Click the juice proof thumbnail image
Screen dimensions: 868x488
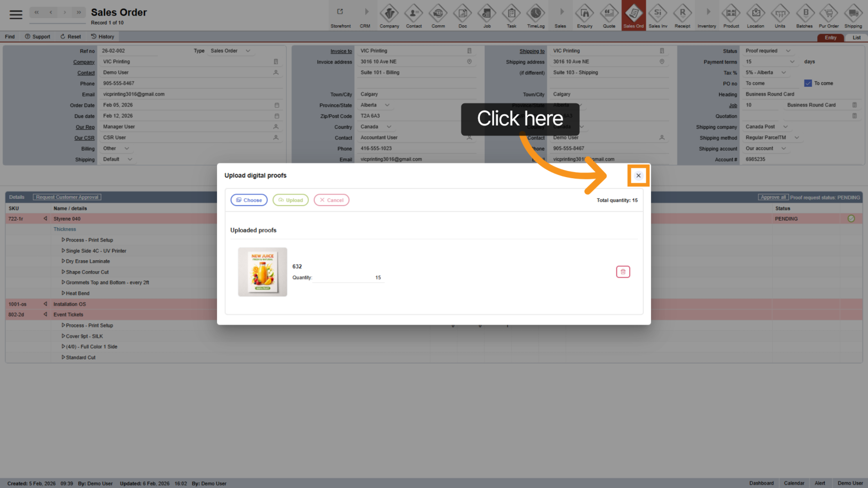click(x=262, y=272)
